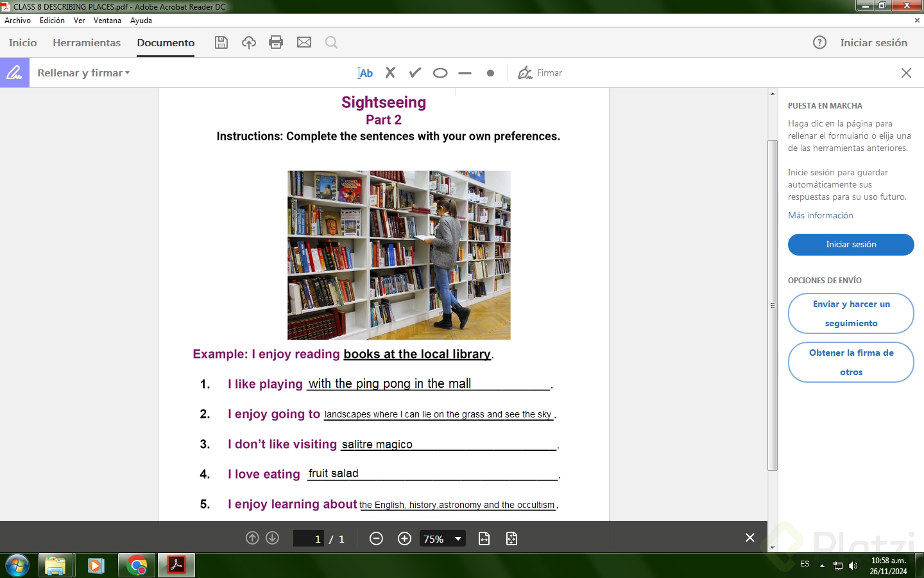Viewport: 924px width, 578px height.
Task: Click the blue Iniciar sesión button
Action: point(851,245)
